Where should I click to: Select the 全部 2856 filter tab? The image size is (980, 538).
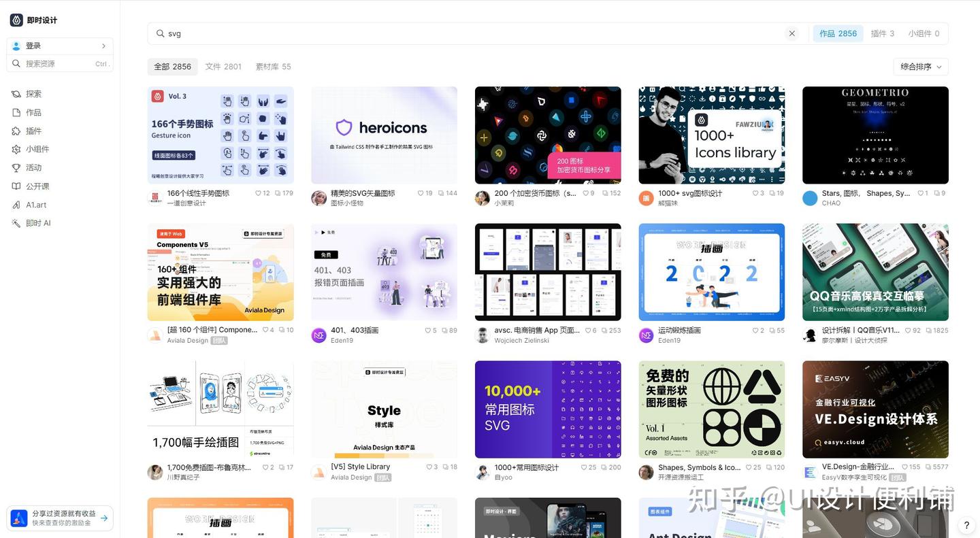point(172,67)
